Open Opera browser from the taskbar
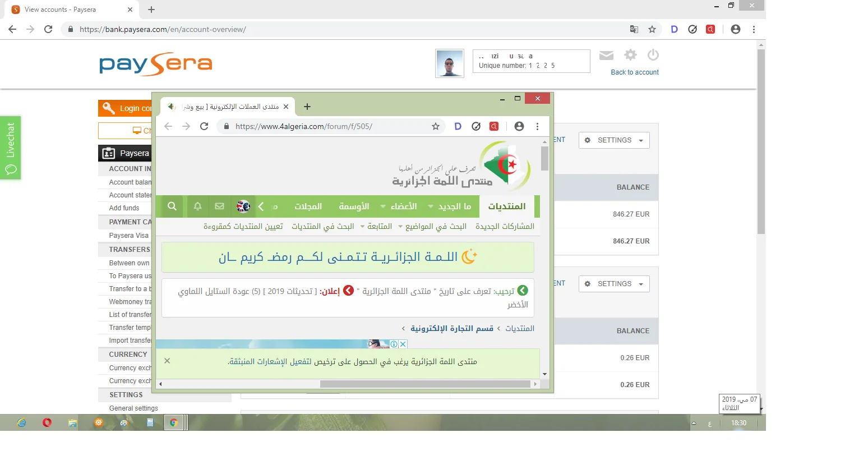 tap(47, 422)
